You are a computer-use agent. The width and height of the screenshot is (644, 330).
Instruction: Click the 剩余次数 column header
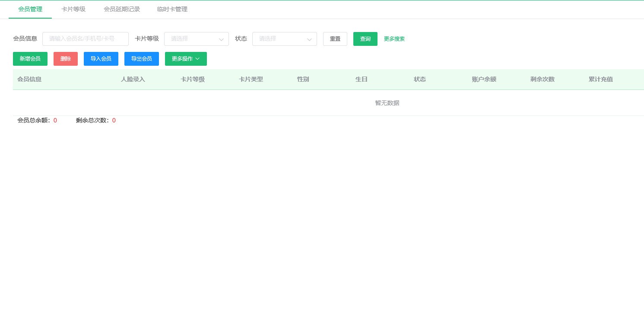(x=542, y=80)
